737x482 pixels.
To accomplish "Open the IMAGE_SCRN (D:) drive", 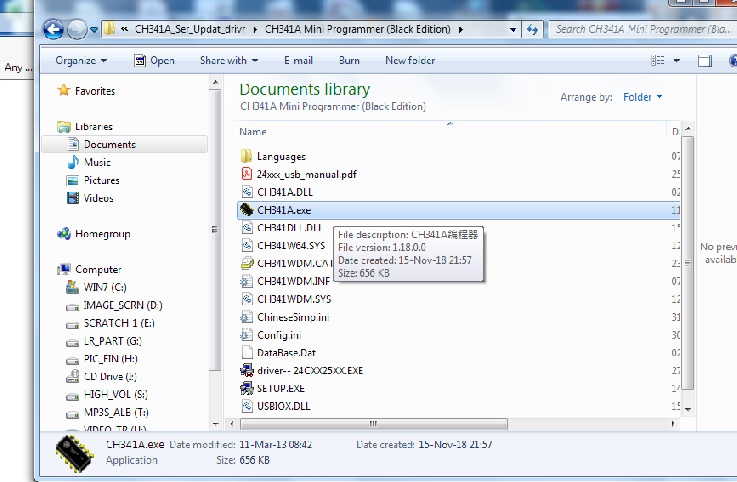I will [114, 305].
